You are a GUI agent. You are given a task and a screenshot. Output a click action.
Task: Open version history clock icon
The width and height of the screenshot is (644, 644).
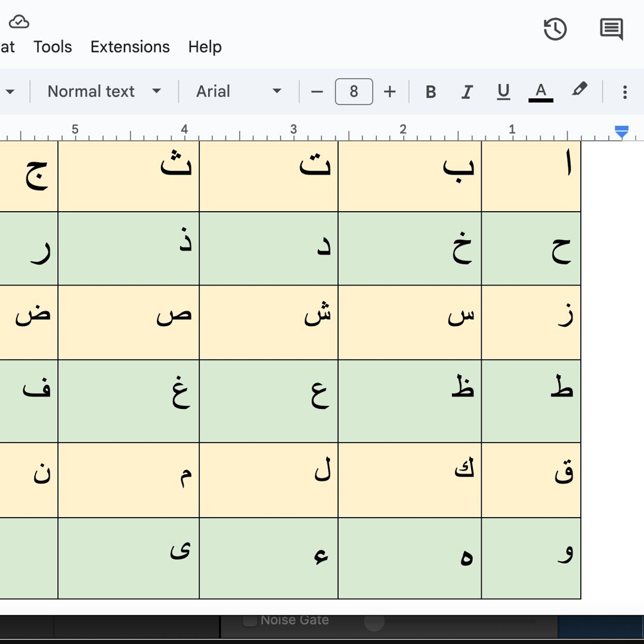point(555,29)
